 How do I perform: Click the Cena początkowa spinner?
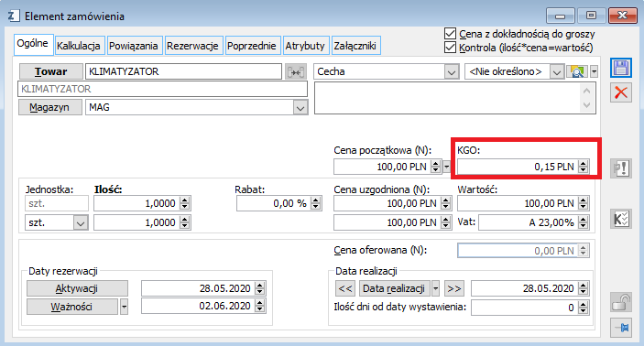click(x=436, y=167)
